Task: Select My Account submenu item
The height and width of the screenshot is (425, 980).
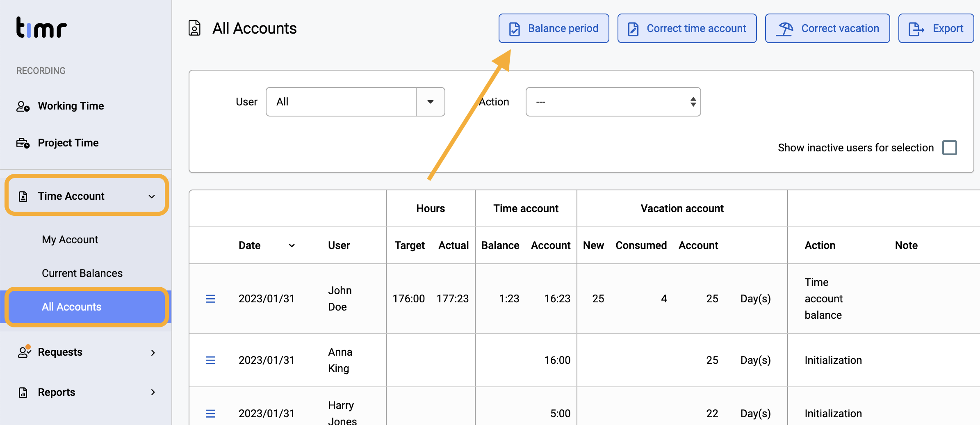Action: tap(70, 240)
